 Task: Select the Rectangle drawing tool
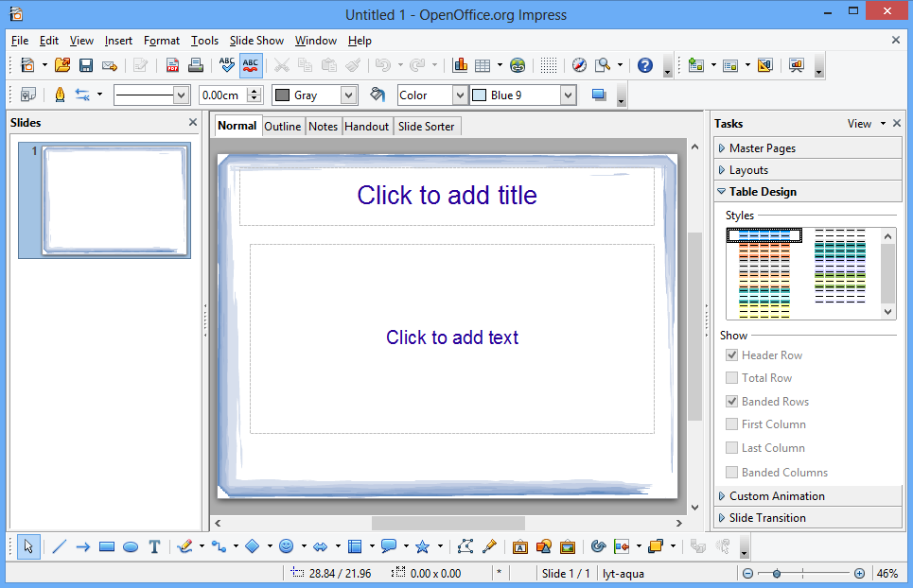(107, 546)
